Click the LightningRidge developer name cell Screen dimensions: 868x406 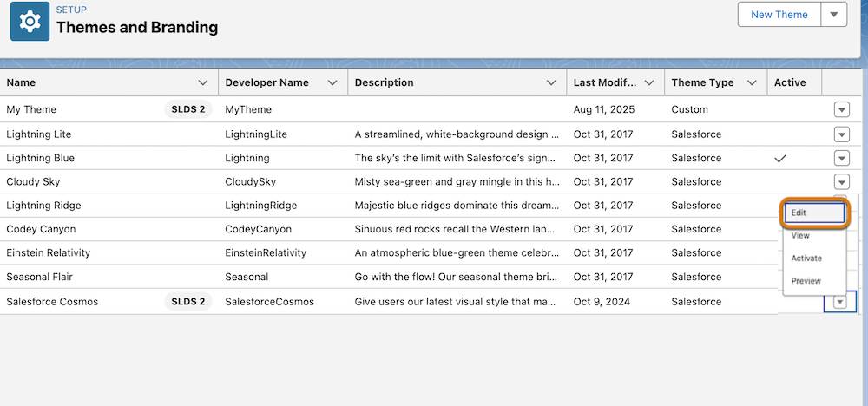[x=283, y=206]
